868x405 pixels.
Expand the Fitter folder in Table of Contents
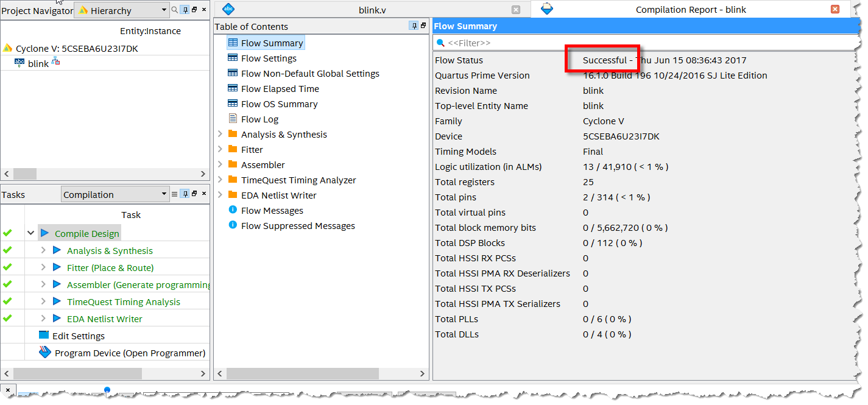point(220,149)
